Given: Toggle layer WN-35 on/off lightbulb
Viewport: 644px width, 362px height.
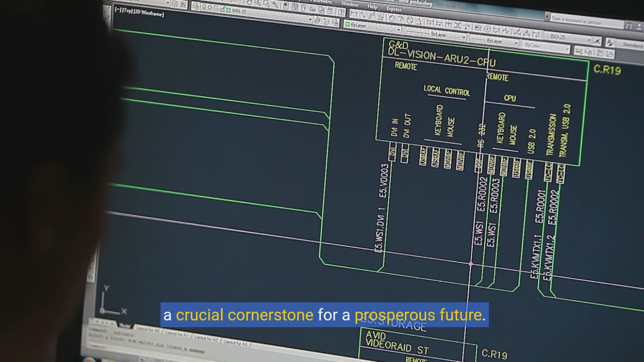Looking at the screenshot, I should point(204,7).
